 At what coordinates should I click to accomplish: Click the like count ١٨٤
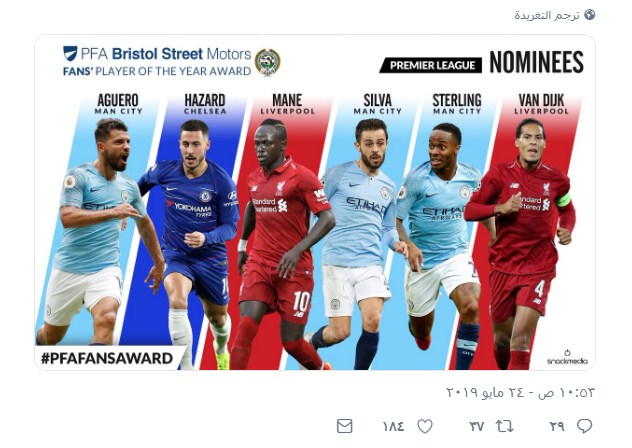coord(393,426)
